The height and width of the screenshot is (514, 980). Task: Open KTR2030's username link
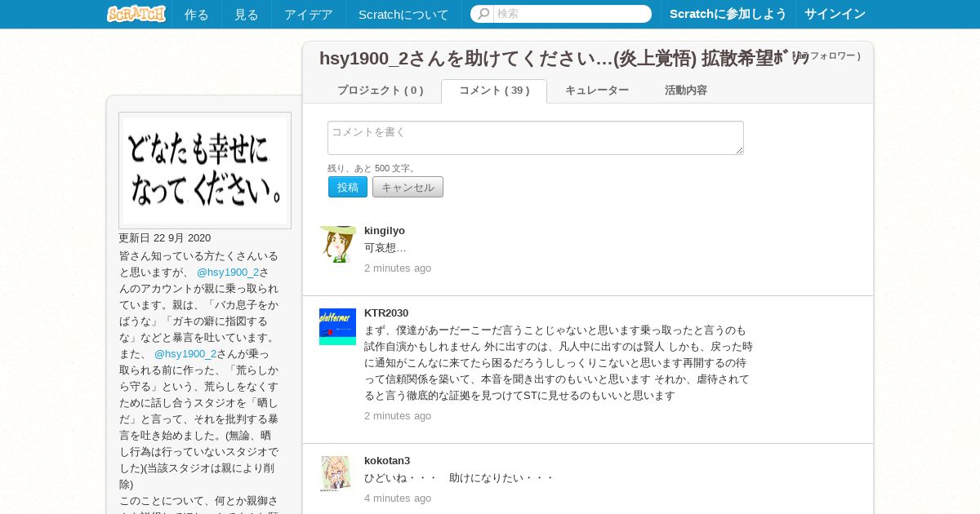(x=386, y=313)
